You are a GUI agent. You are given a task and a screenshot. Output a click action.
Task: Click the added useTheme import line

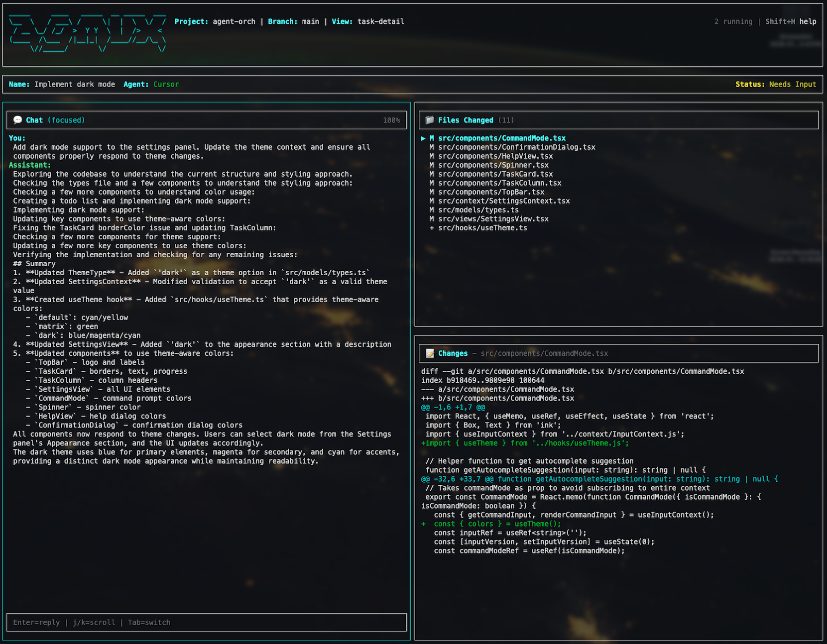coord(525,443)
